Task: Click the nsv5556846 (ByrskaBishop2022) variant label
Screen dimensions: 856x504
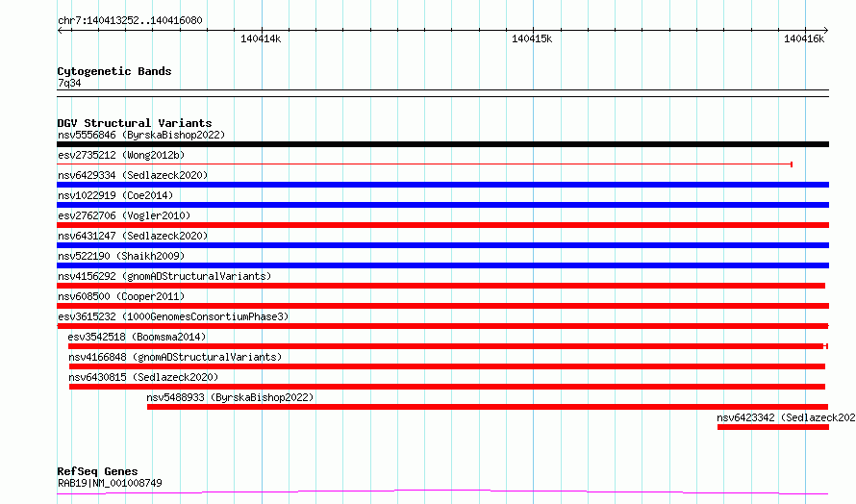Action: coord(141,135)
